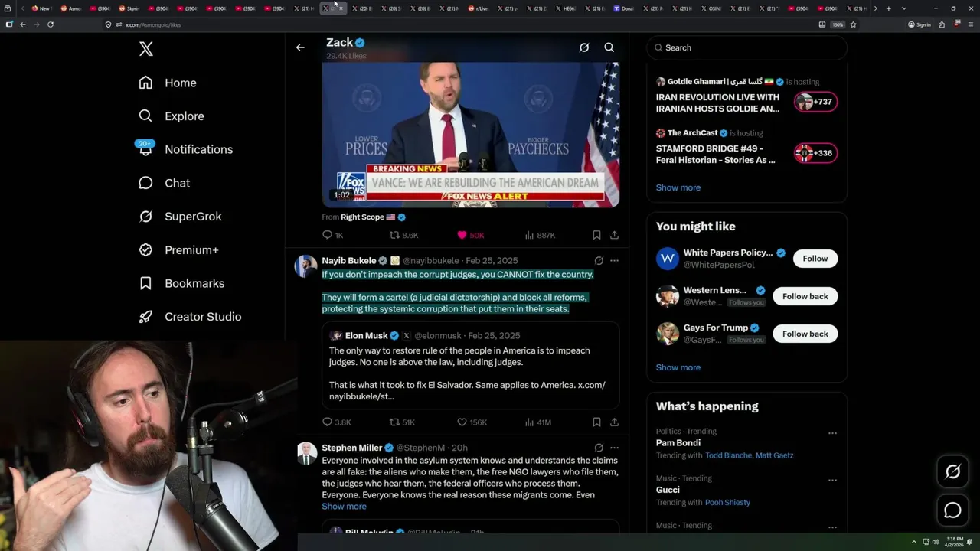Follow White Papers Policy
Image resolution: width=980 pixels, height=551 pixels.
(x=815, y=259)
